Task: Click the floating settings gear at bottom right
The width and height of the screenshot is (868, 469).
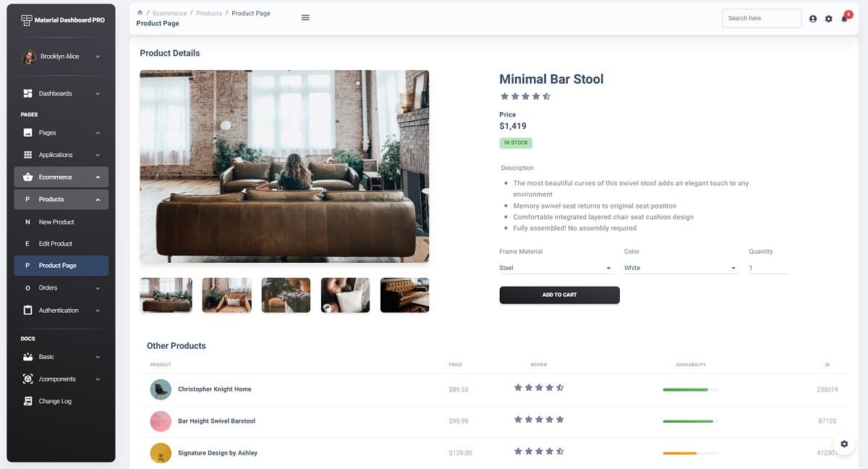Action: pos(844,443)
